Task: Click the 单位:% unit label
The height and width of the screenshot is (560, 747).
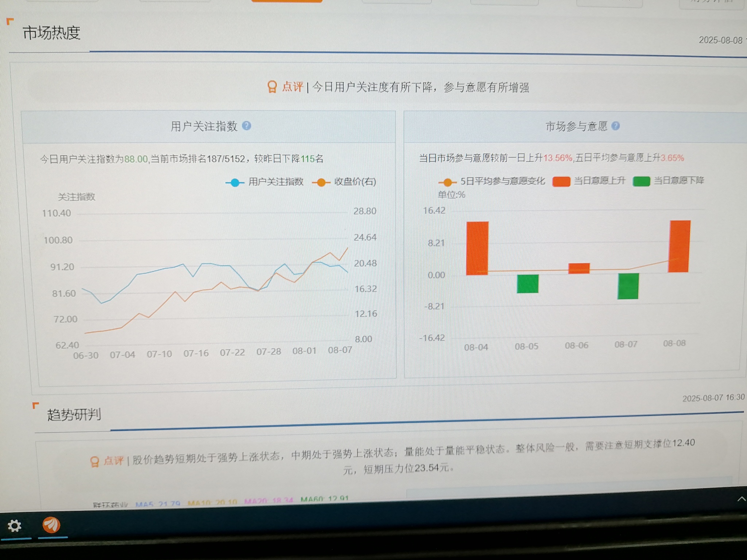Action: (x=452, y=195)
